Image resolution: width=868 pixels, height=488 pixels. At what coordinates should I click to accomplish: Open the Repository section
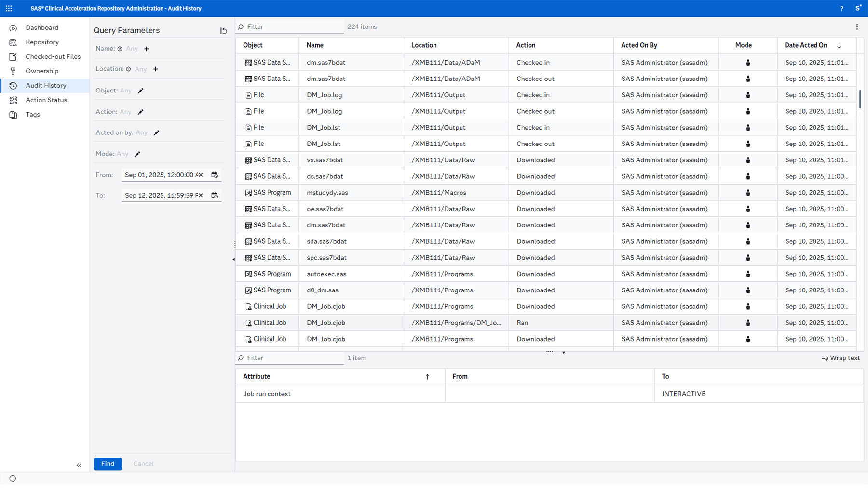pos(42,42)
